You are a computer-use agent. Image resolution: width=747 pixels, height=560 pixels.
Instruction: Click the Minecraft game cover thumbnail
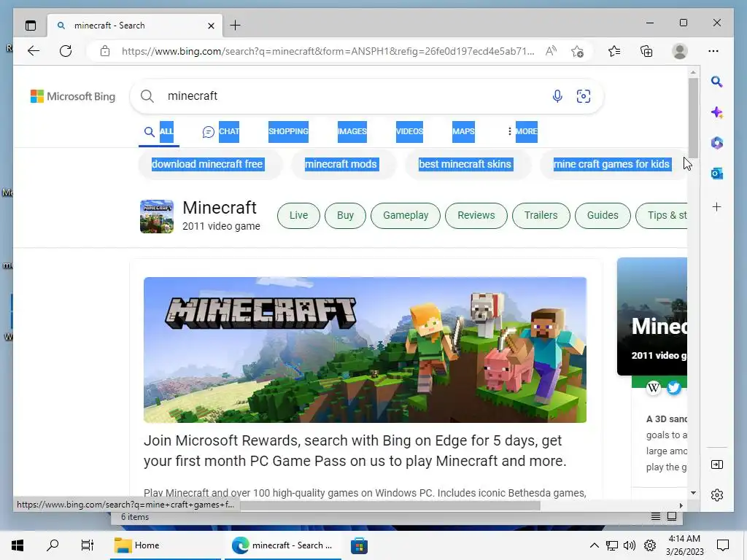point(157,216)
